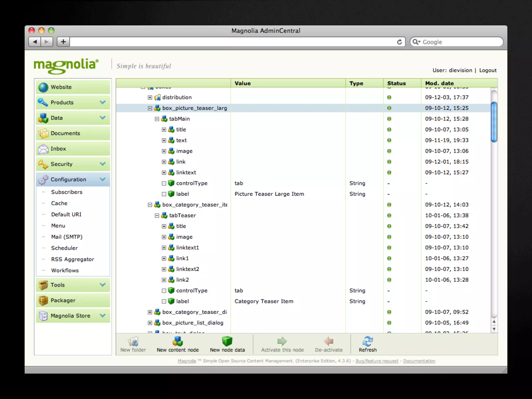The width and height of the screenshot is (532, 399).
Task: Open the Workflows item
Action: click(x=65, y=270)
